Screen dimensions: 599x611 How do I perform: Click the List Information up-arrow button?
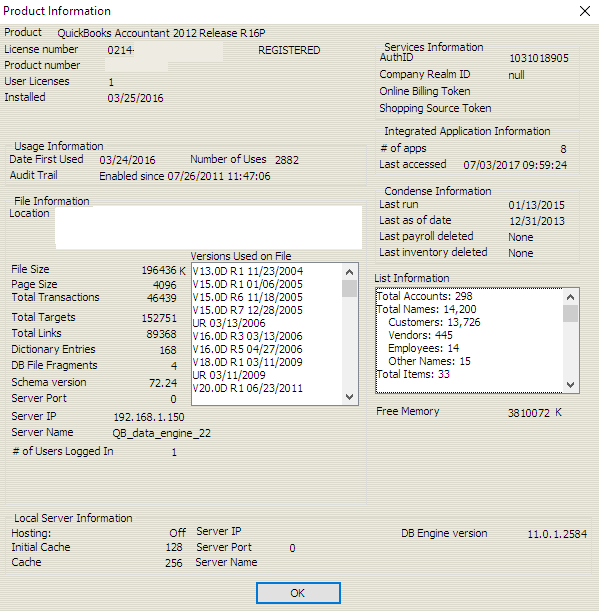[x=571, y=297]
